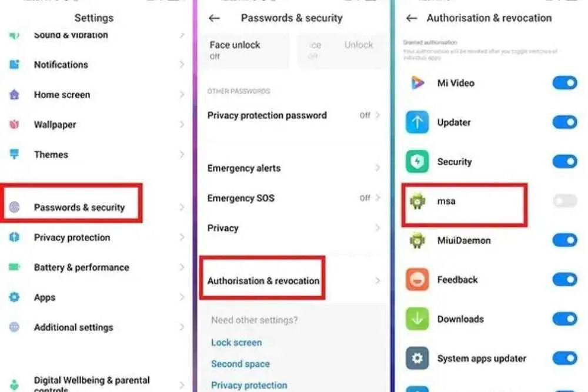Tap the Updater arrow icon
Viewport: 588px width, 392px height.
417,122
